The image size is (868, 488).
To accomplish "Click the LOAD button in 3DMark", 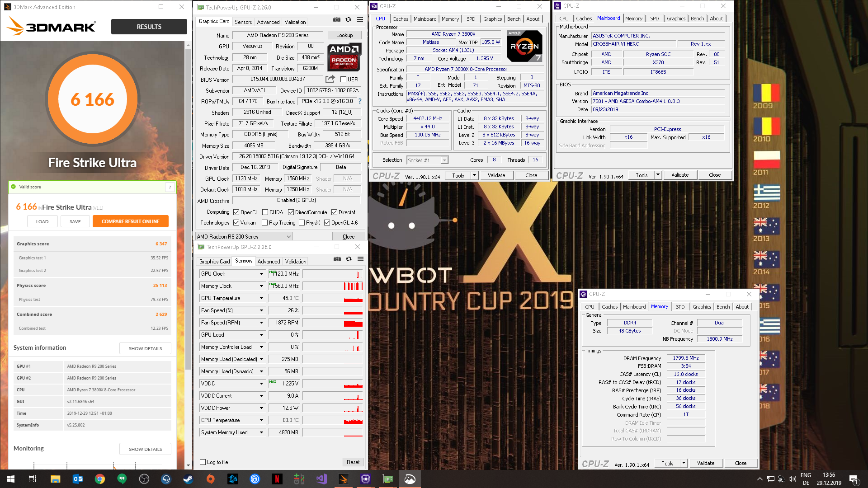I will [42, 221].
